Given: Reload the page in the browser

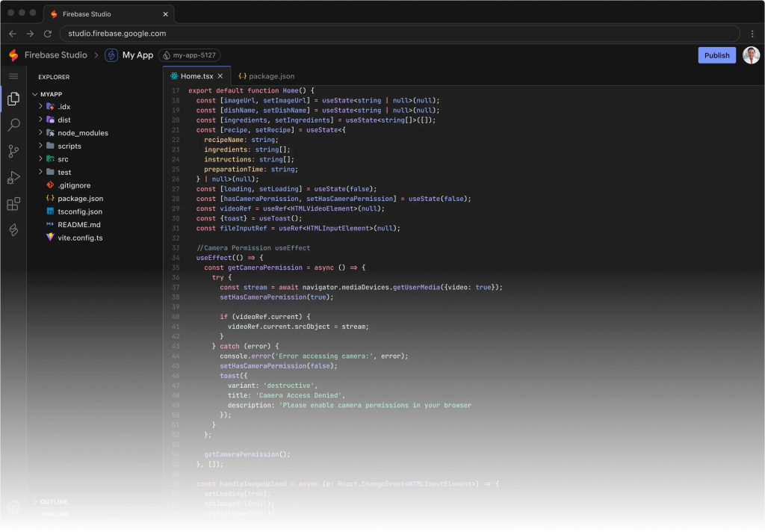Looking at the screenshot, I should coord(48,34).
